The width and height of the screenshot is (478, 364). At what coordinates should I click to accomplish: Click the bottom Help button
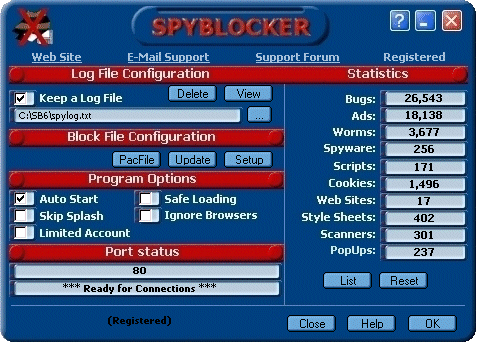pyautogui.click(x=372, y=324)
